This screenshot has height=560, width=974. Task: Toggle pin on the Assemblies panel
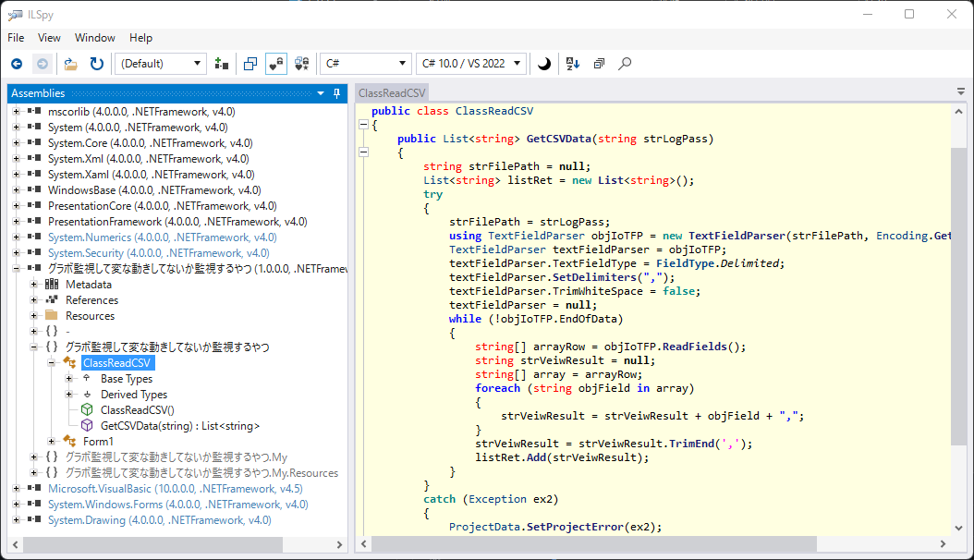point(337,93)
